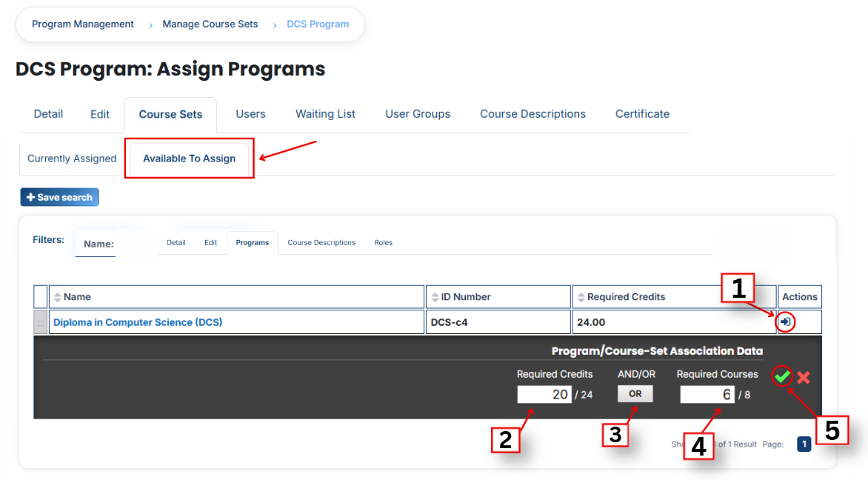Viewport: 868px width, 480px height.
Task: View the Course Descriptions main tab
Action: [x=533, y=114]
